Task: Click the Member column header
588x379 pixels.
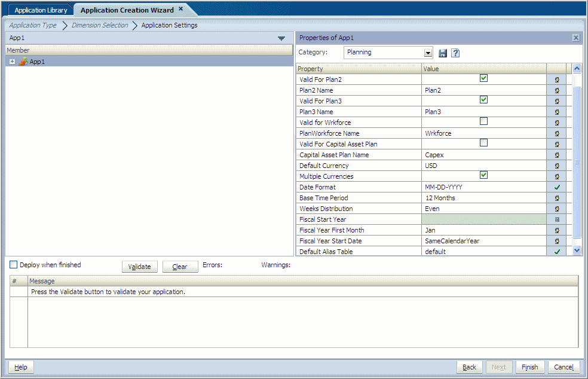Action: tap(149, 50)
